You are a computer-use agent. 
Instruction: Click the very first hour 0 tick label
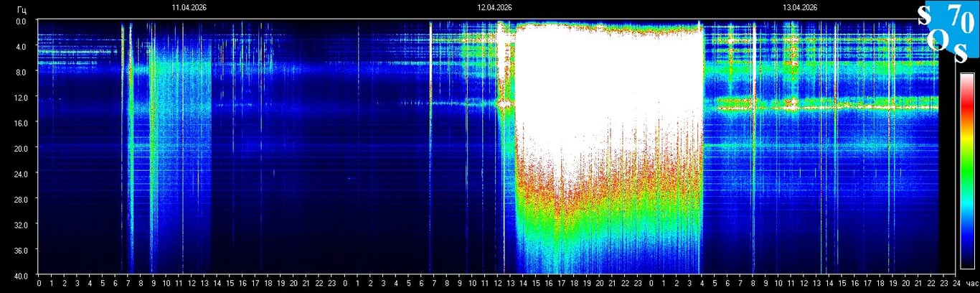pos(39,284)
